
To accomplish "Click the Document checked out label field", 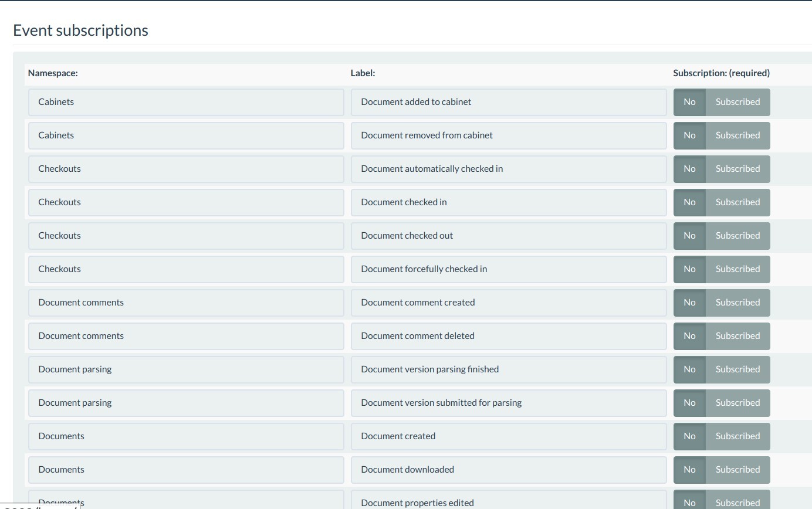I will coord(509,236).
